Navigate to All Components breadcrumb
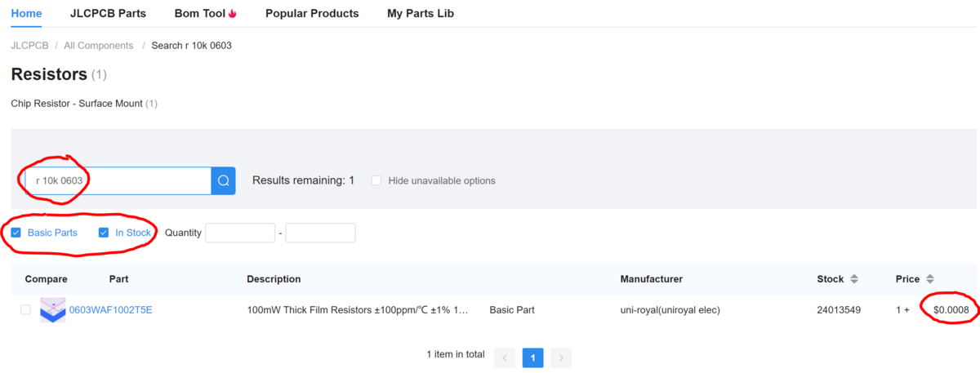The width and height of the screenshot is (980, 373). pyautogui.click(x=98, y=46)
